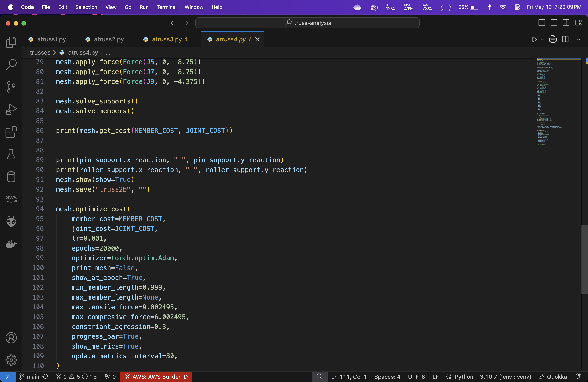Open Bluetooth menu bar status
588x382 pixels.
pyautogui.click(x=489, y=7)
